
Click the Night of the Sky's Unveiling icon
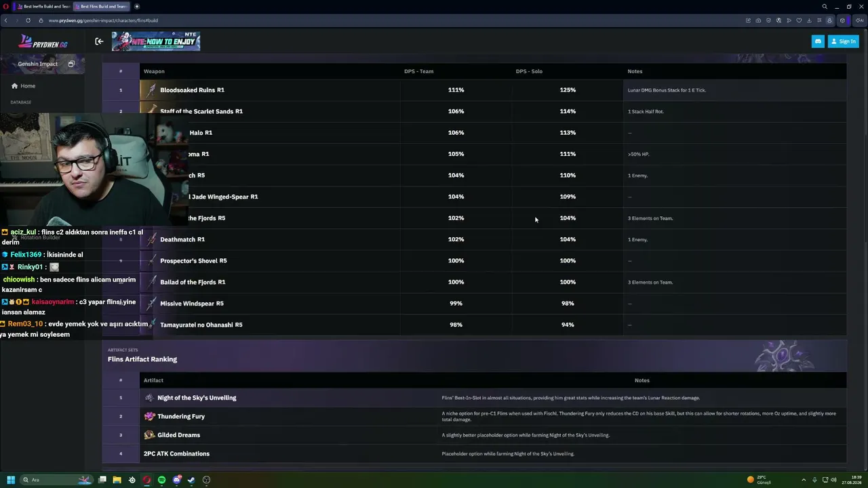[149, 398]
